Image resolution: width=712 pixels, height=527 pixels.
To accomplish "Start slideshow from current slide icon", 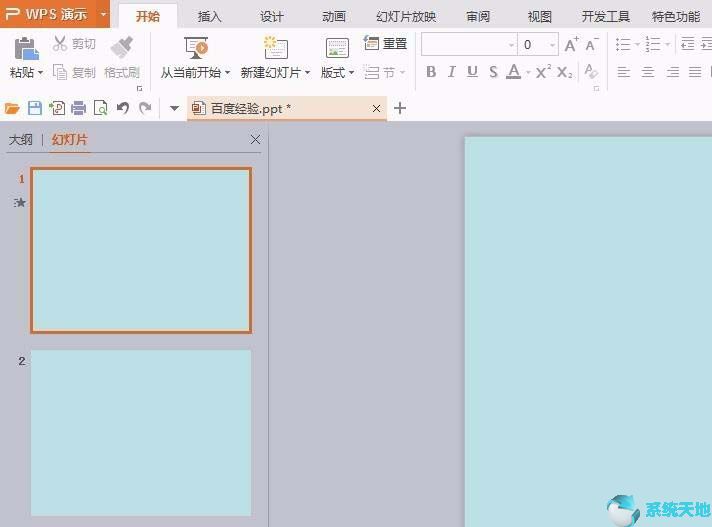I will tap(196, 48).
